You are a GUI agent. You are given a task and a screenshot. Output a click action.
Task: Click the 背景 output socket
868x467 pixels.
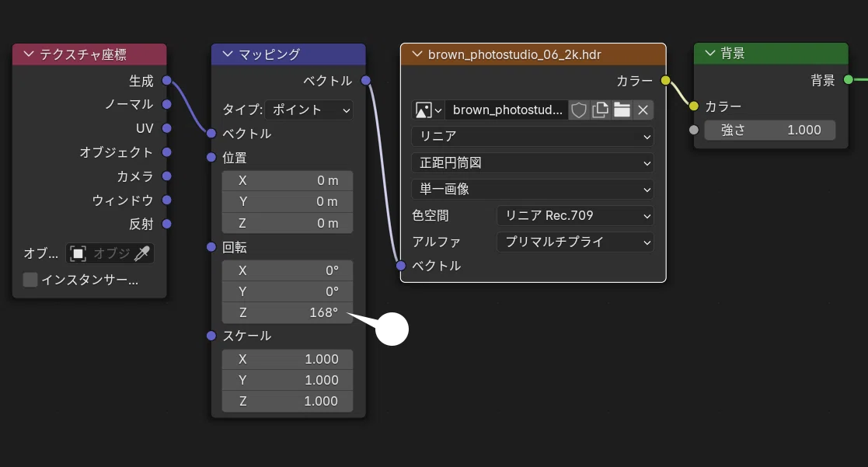coord(849,80)
